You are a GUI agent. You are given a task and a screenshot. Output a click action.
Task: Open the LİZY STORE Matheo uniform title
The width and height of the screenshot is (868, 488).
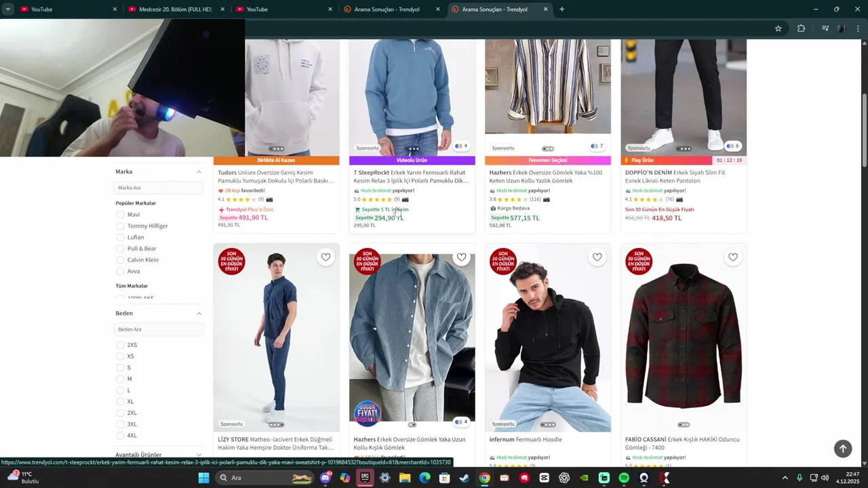pyautogui.click(x=276, y=444)
